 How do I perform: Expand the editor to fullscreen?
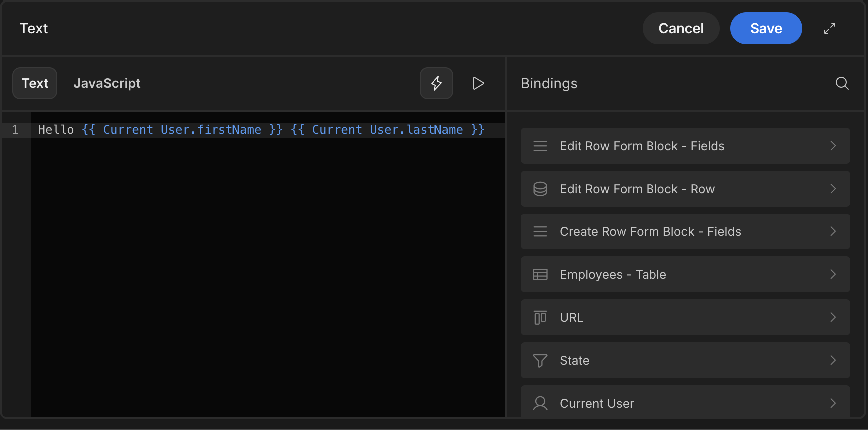[x=829, y=28]
